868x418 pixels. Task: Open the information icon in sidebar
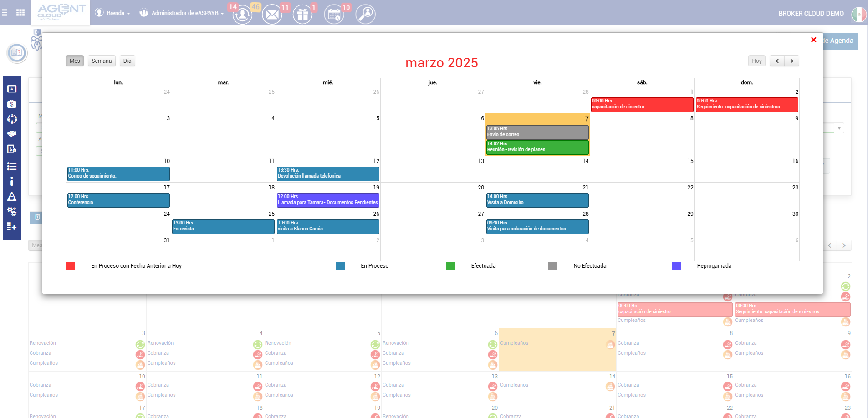tap(12, 181)
